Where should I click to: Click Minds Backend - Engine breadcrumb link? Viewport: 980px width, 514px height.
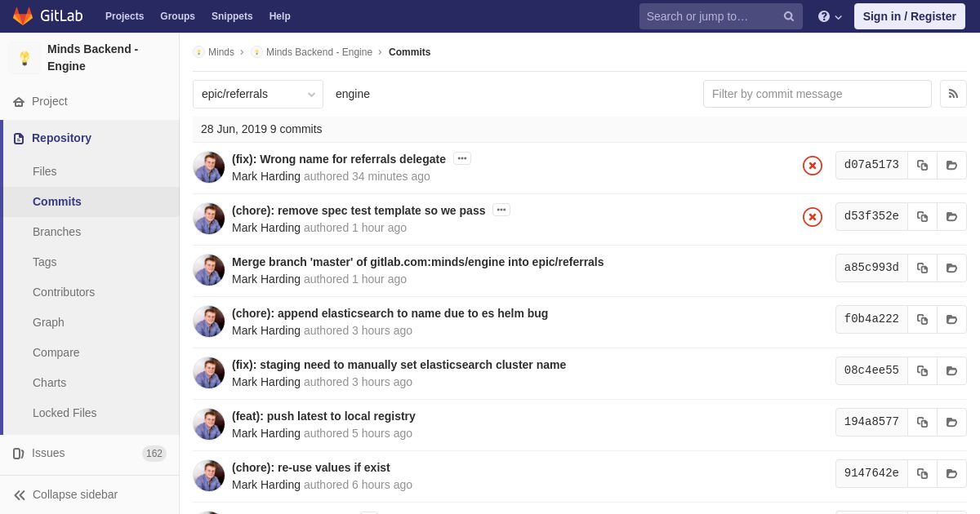pos(319,52)
